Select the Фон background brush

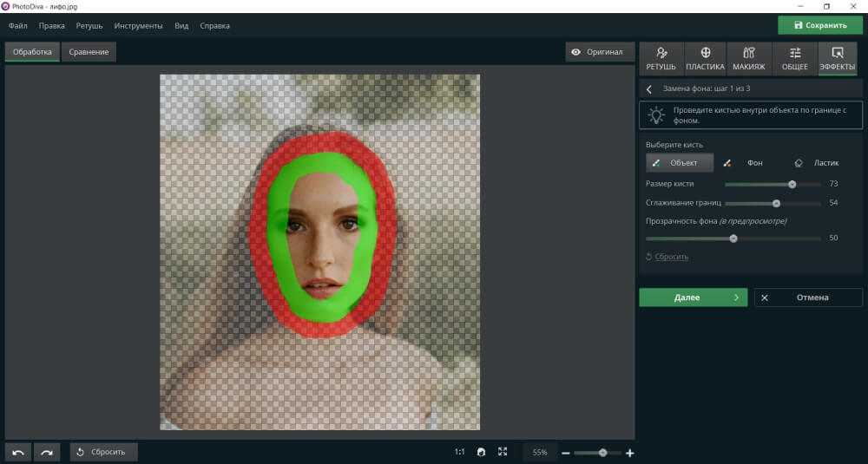[x=746, y=163]
